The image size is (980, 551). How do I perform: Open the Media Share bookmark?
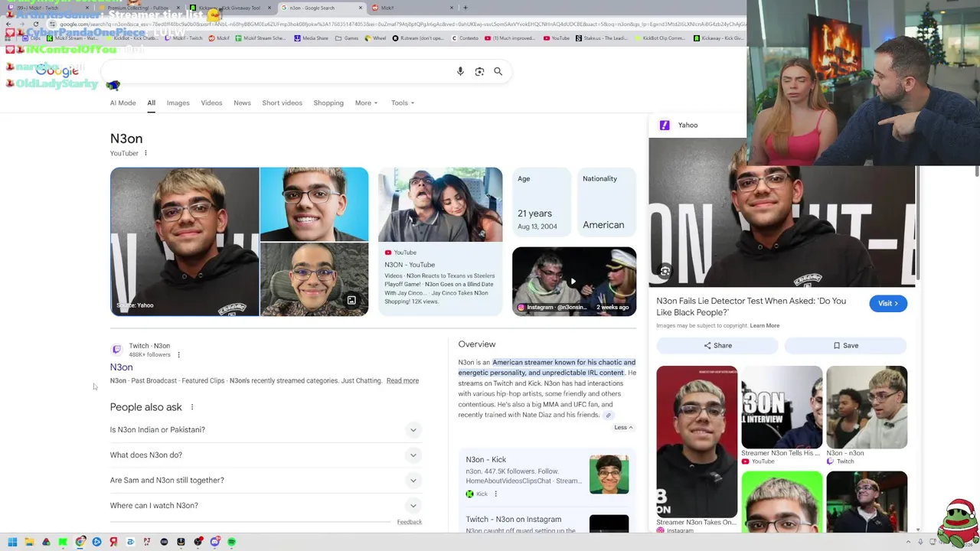coord(312,37)
